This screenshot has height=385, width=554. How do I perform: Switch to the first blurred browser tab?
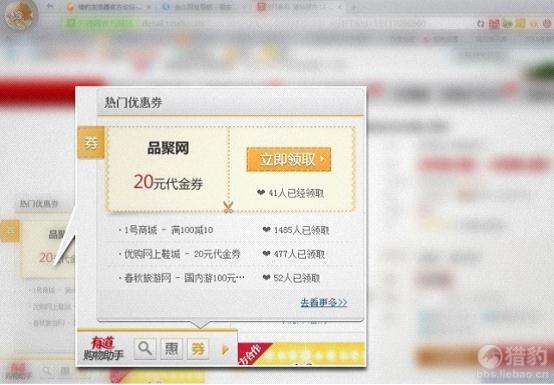point(109,7)
